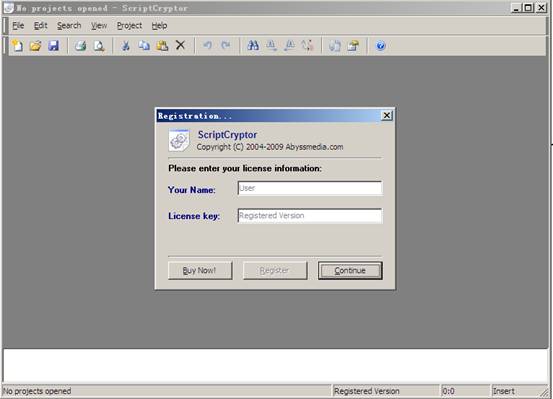553x399 pixels.
Task: Click the Save floppy disk icon
Action: pyautogui.click(x=53, y=46)
